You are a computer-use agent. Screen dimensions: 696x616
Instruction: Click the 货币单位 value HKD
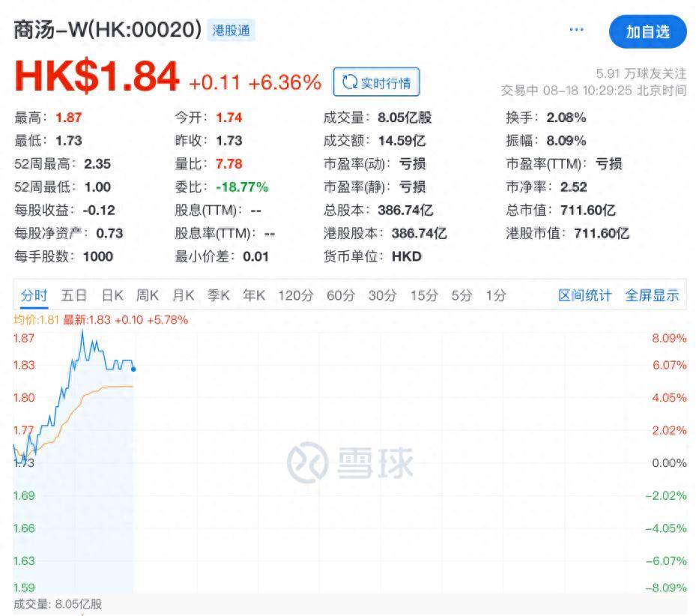407,256
